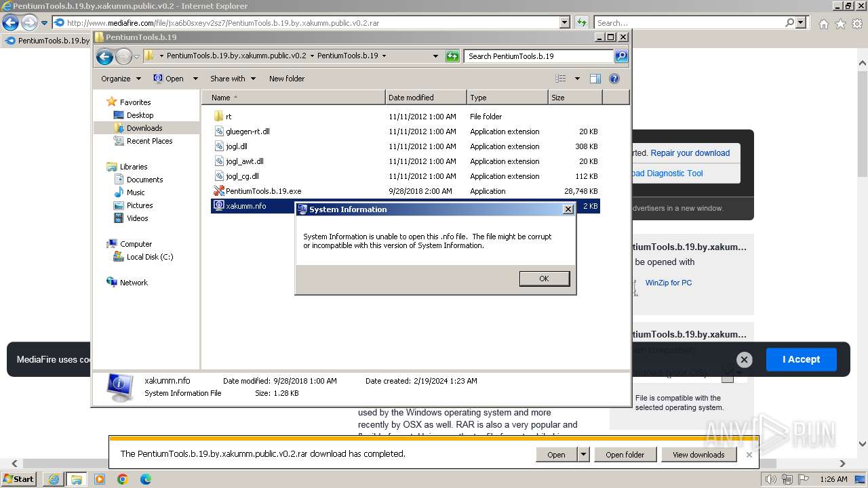
Task: Expand Open dropdown in download bar
Action: click(583, 455)
